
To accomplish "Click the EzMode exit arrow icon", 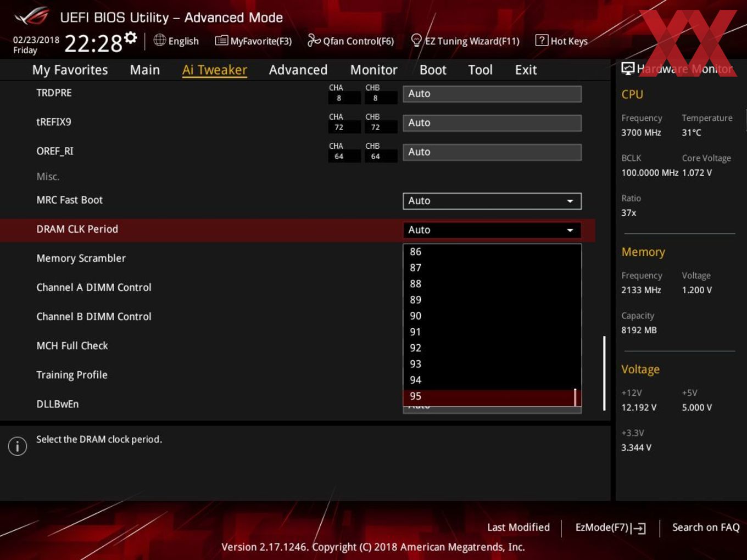I will 638,528.
